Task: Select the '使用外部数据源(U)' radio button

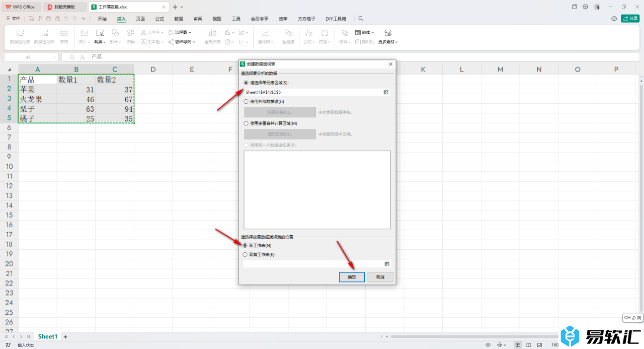Action: click(x=246, y=102)
